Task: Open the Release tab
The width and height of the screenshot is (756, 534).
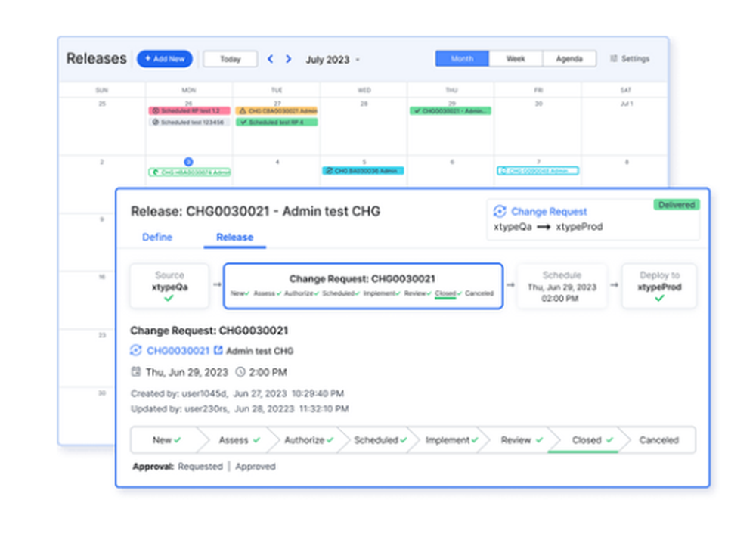Action: click(235, 238)
